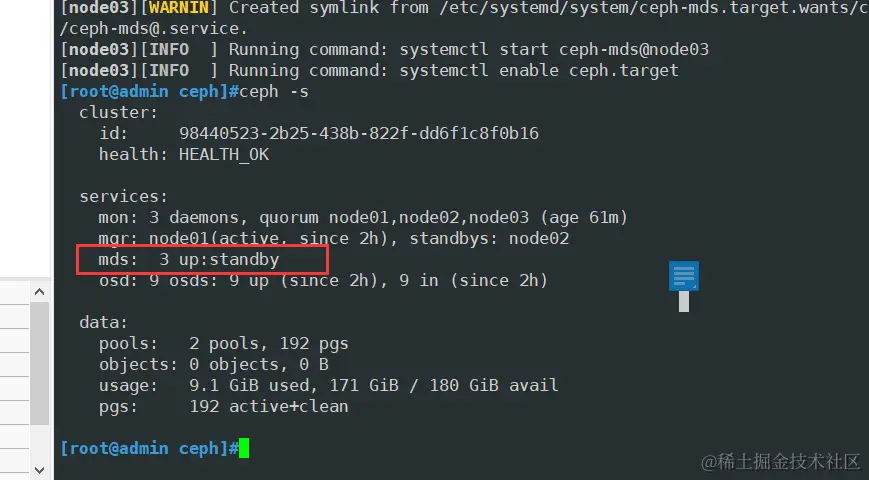Click the cluster id value 98440523
Image resolution: width=869 pixels, height=480 pixels.
click(358, 133)
